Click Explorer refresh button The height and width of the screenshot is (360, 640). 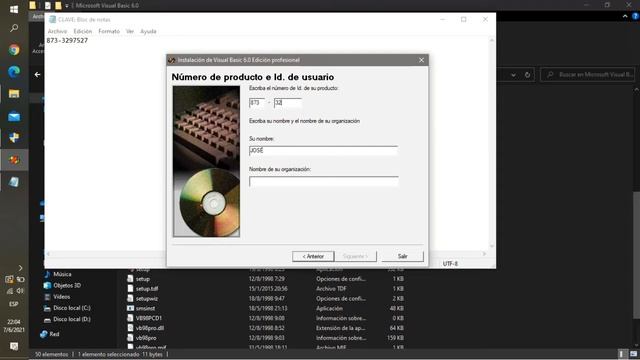tap(527, 75)
